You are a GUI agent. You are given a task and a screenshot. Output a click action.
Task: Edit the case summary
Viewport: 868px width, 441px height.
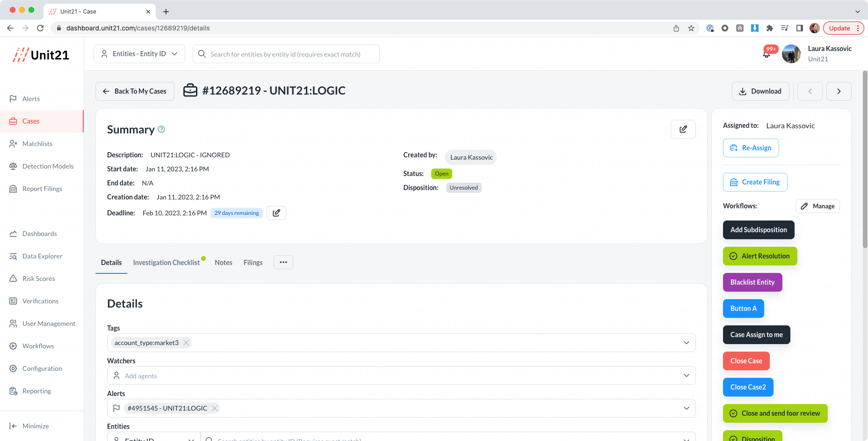tap(683, 129)
